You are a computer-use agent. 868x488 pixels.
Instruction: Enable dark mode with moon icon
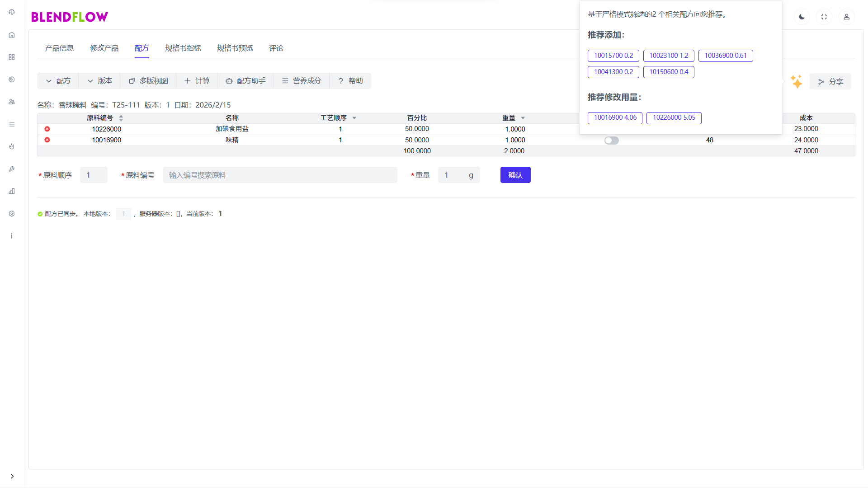802,17
